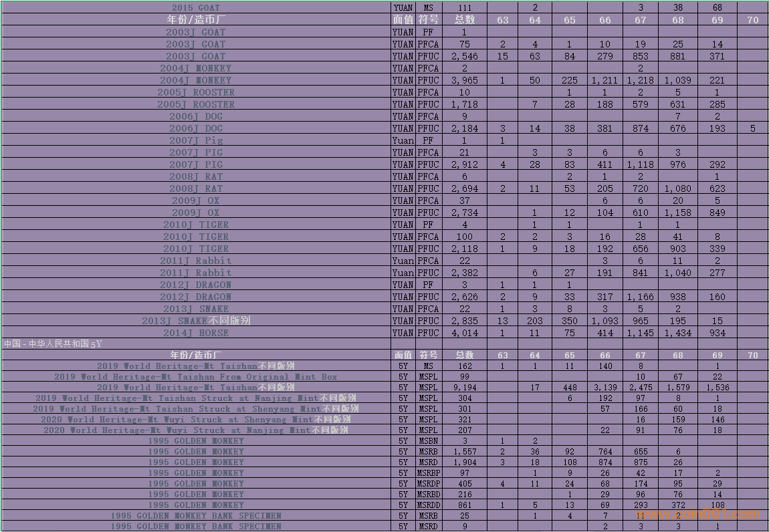Click the MSRDD symbol cell

pos(428,505)
